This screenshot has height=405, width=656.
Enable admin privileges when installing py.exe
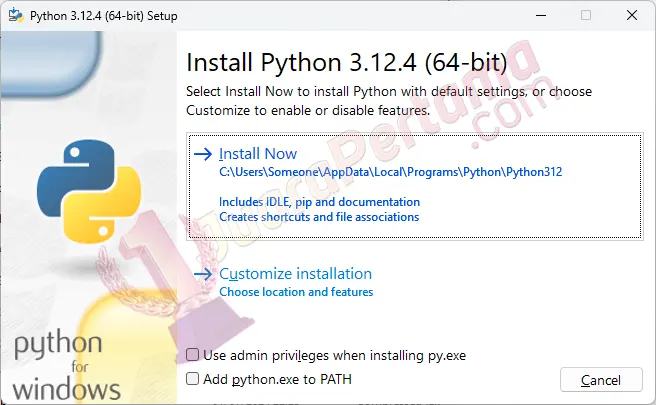click(x=192, y=355)
